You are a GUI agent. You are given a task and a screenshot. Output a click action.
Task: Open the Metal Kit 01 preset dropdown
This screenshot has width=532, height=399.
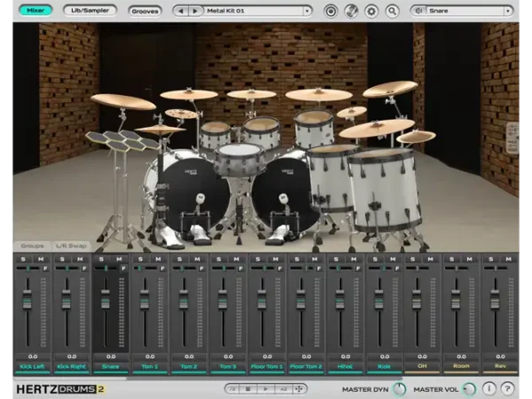(307, 11)
